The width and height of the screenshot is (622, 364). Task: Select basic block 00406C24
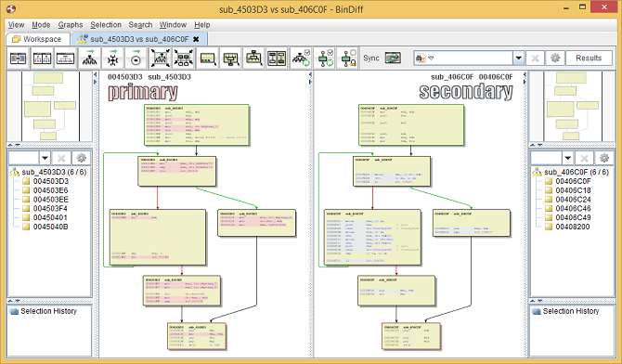pos(573,200)
